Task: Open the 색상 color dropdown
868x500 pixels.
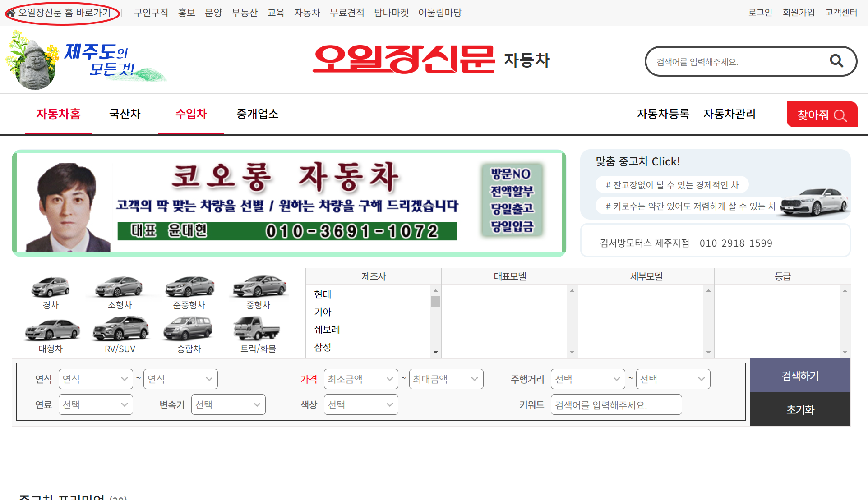Action: (x=361, y=405)
